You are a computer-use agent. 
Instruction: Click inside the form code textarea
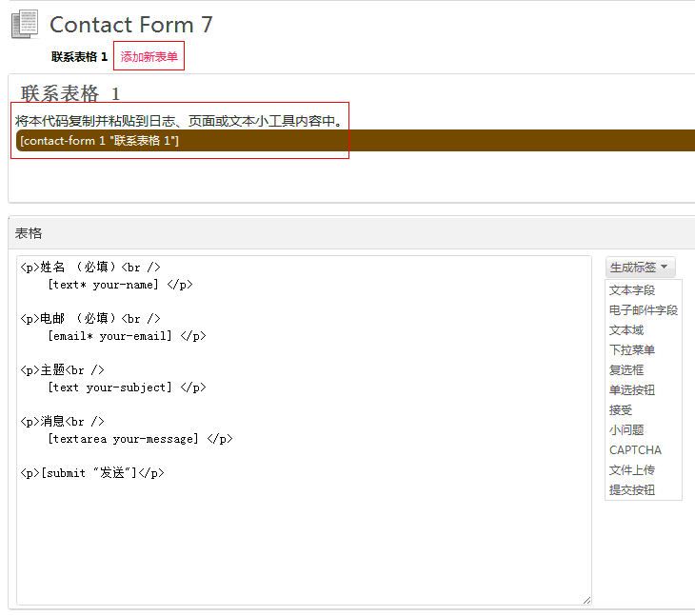click(304, 430)
